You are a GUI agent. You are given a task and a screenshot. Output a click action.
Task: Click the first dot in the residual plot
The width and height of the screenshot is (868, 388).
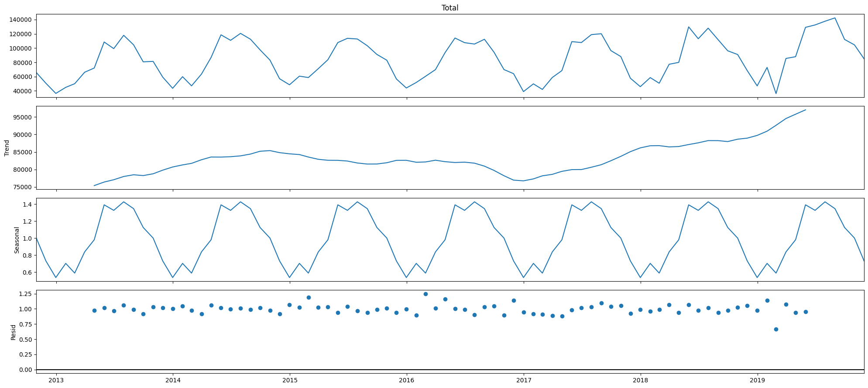pyautogui.click(x=94, y=310)
